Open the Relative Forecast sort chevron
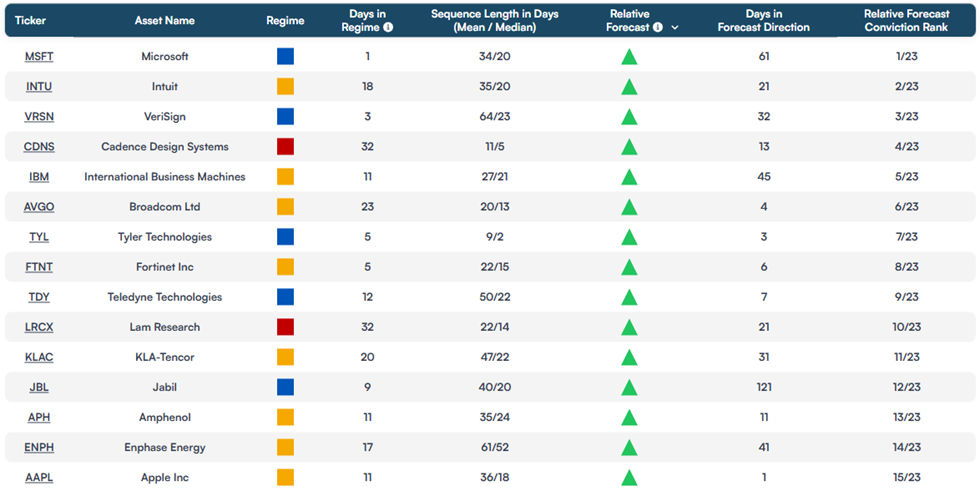This screenshot has height=492, width=980. [675, 28]
